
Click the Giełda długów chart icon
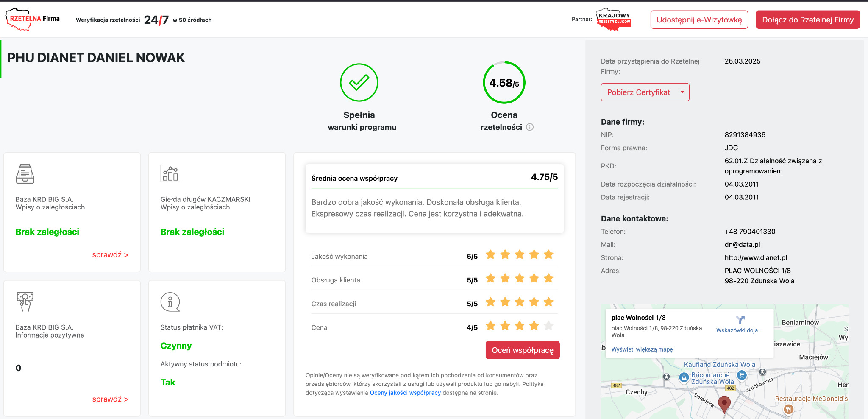pos(170,174)
